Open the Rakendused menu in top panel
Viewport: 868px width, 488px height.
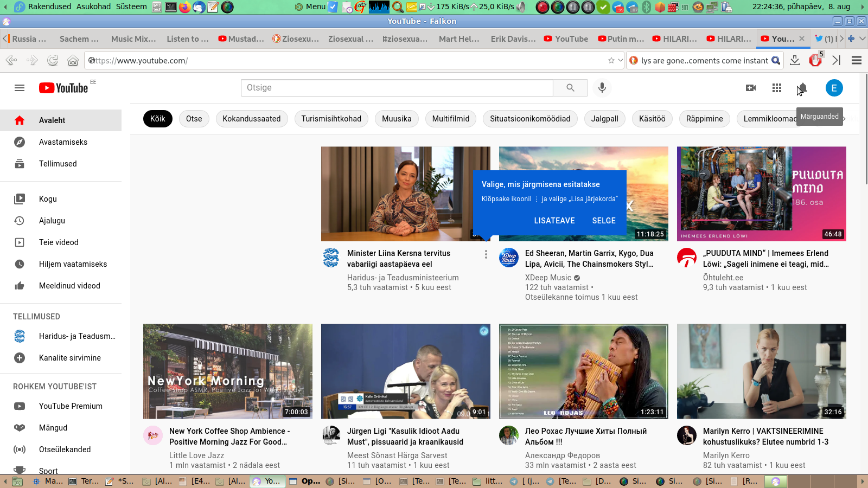[49, 7]
